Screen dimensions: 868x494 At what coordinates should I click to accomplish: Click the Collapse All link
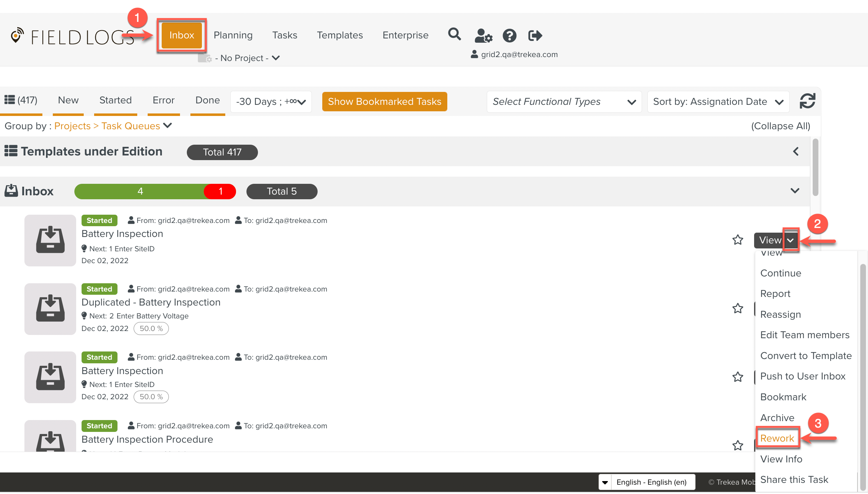pyautogui.click(x=780, y=126)
